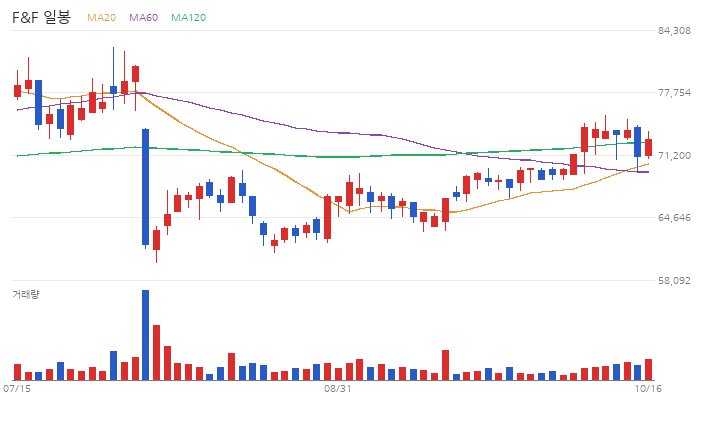
Task: Select the MA20 legend label
Action: 101,17
